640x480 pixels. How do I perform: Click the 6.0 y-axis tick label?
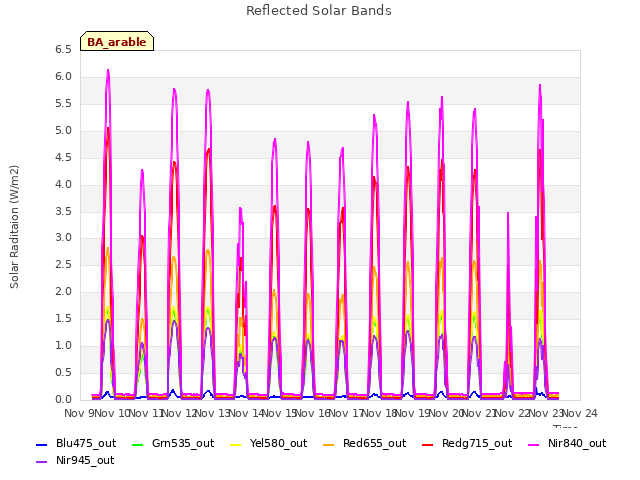coord(63,77)
